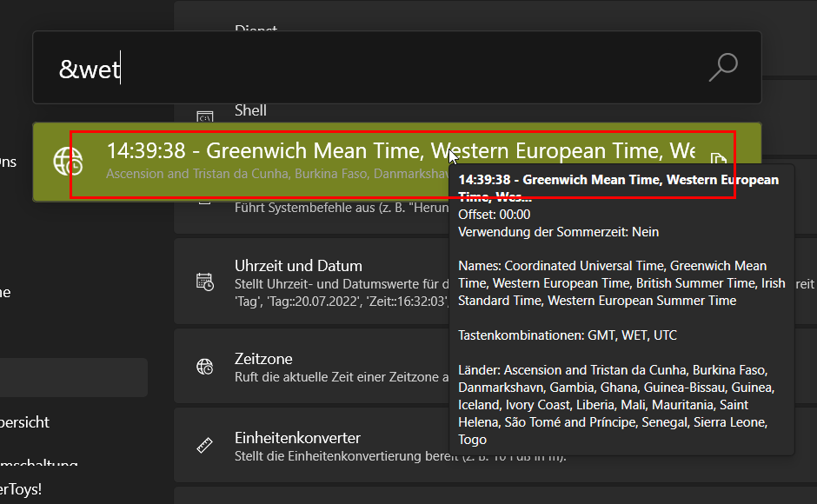Click the country list subtitle under the result
Screen dimensions: 817x504
(x=261, y=175)
